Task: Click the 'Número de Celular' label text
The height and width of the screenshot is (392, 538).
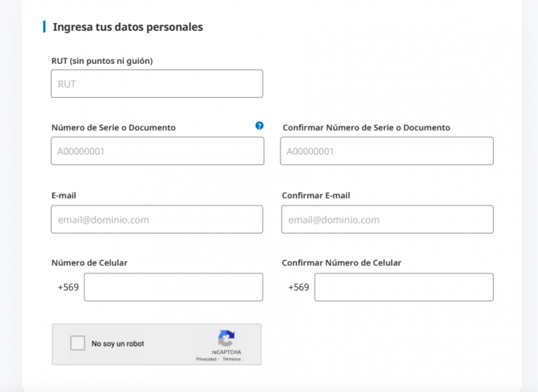Action: click(90, 262)
